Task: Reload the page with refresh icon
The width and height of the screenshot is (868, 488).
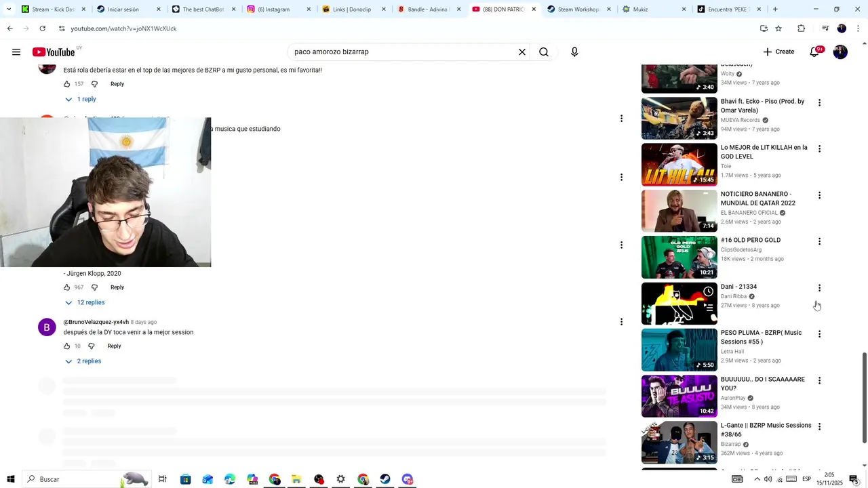Action: [x=42, y=28]
